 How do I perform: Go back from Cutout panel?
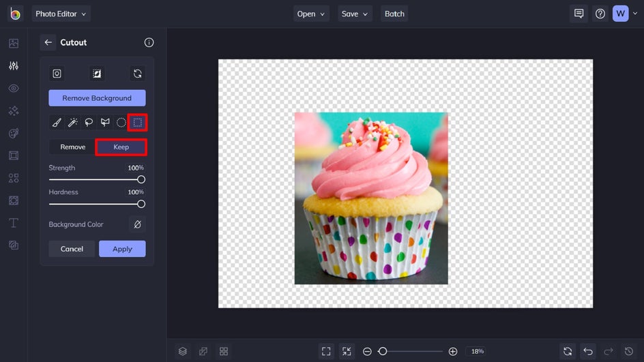(48, 42)
